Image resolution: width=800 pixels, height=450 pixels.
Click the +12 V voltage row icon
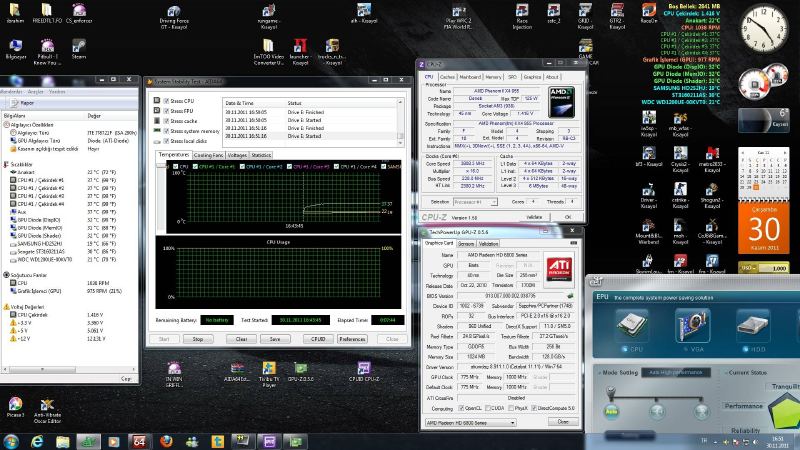tap(13, 338)
